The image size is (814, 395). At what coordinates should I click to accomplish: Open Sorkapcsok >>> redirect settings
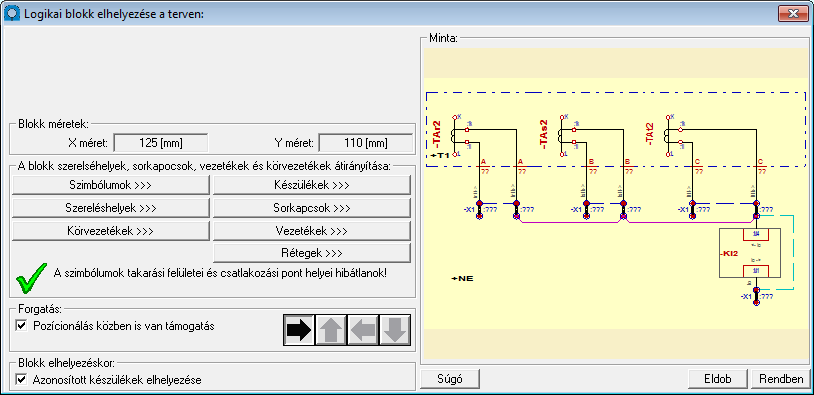click(x=311, y=208)
